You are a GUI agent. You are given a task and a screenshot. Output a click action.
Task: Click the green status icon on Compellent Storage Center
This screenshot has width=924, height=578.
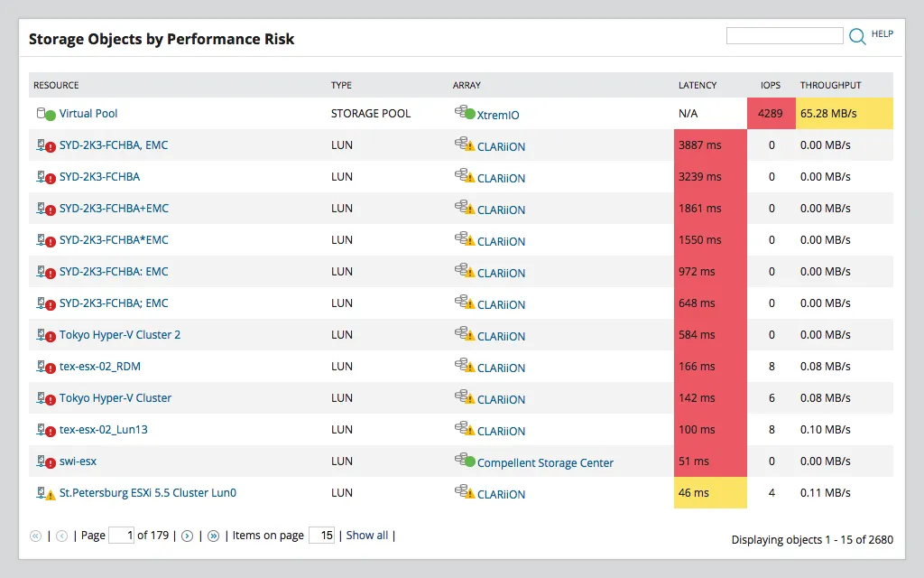click(469, 461)
